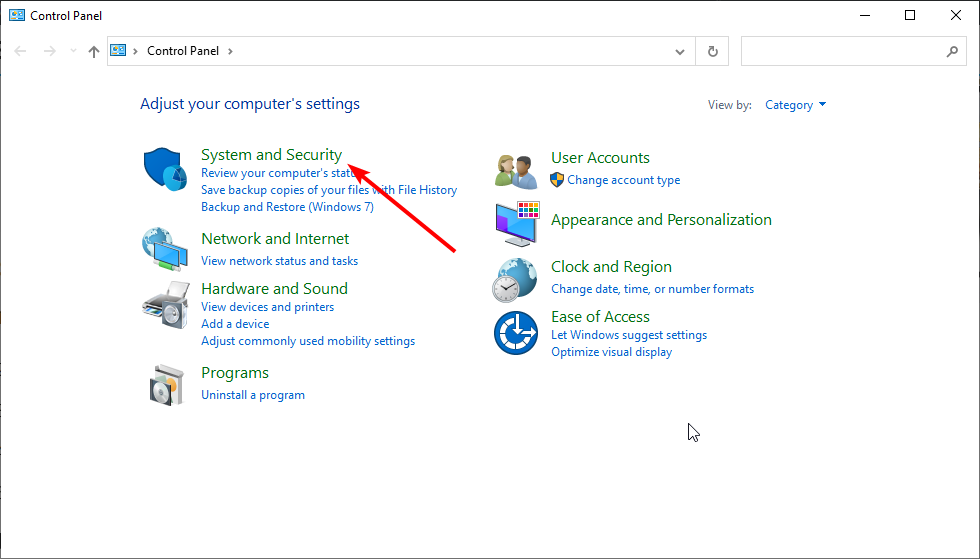Viewport: 980px width, 559px height.
Task: Open the Network and Internet globe icon
Action: (165, 249)
